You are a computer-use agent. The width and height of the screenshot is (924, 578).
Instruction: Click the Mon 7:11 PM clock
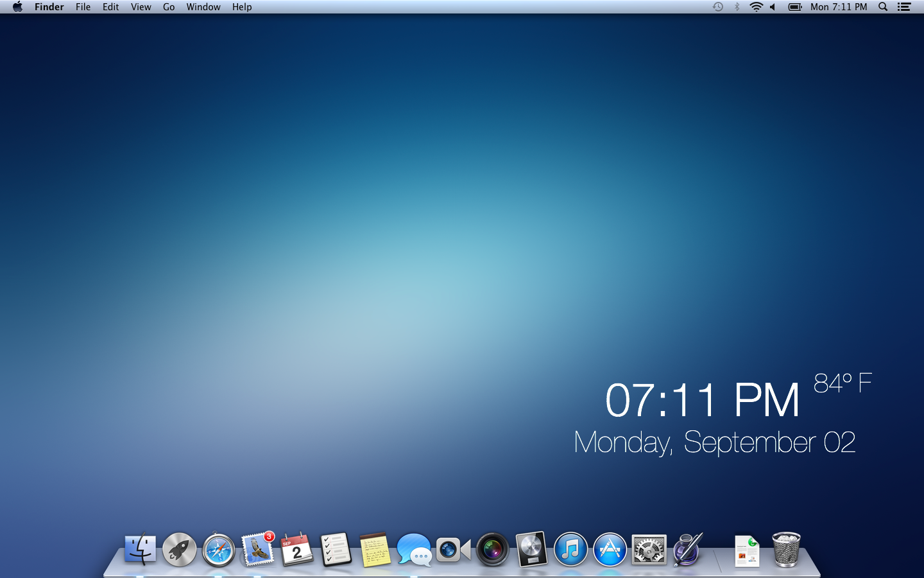[839, 7]
